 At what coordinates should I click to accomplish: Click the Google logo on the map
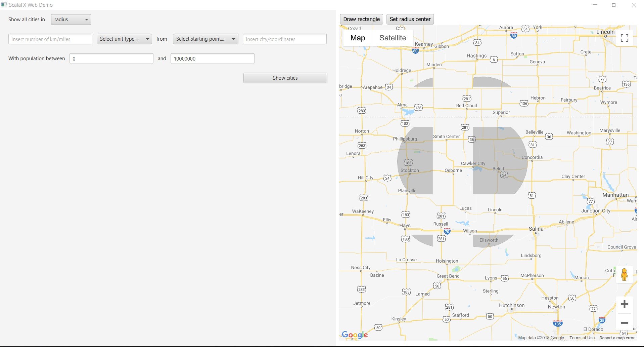click(x=354, y=335)
